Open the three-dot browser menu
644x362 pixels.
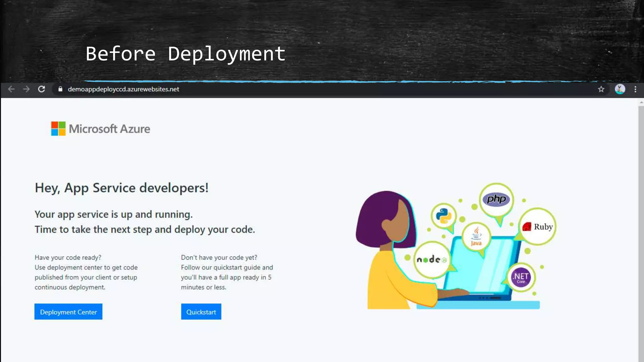pyautogui.click(x=636, y=89)
